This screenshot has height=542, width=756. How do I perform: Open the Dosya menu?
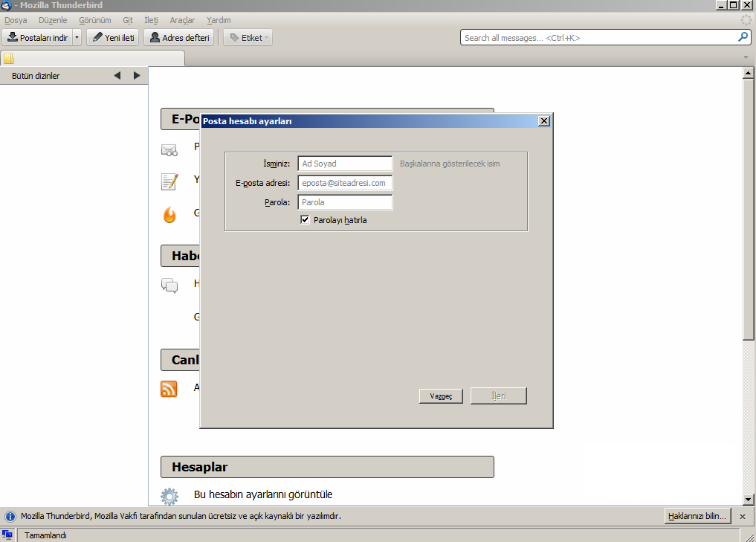pos(16,20)
